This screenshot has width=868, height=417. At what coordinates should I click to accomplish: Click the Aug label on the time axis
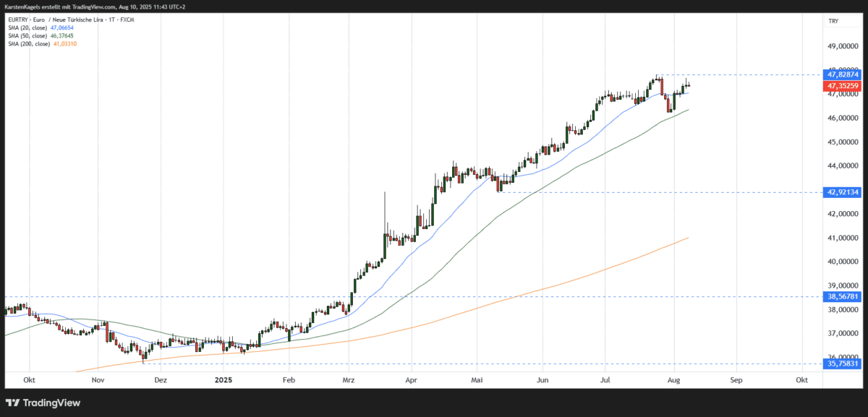coord(674,379)
